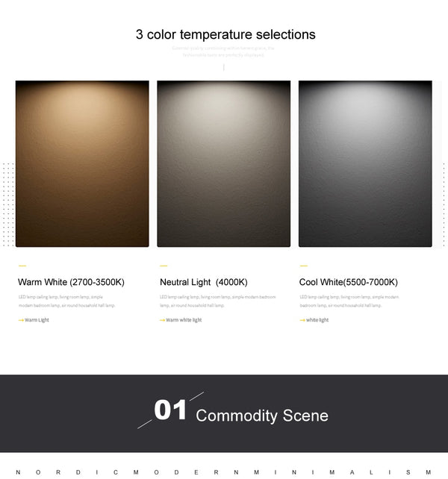The image size is (448, 479).
Task: Open the "Warm white light" link
Action: pyautogui.click(x=184, y=320)
